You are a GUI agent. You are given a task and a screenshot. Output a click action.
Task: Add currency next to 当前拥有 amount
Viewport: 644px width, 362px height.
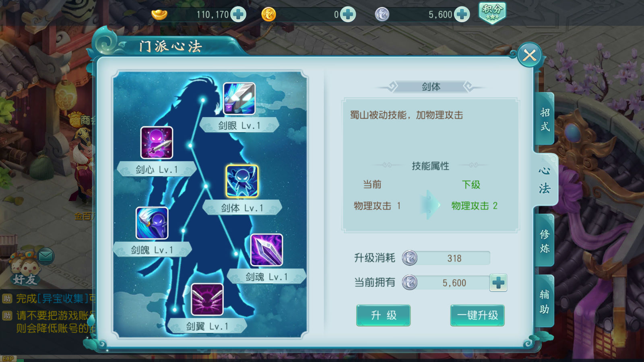pos(498,283)
